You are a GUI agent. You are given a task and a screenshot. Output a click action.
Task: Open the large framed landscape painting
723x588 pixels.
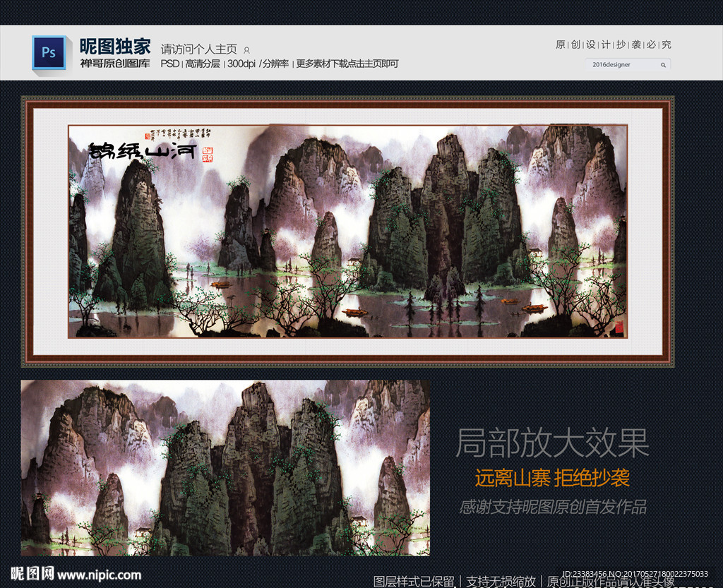[347, 232]
